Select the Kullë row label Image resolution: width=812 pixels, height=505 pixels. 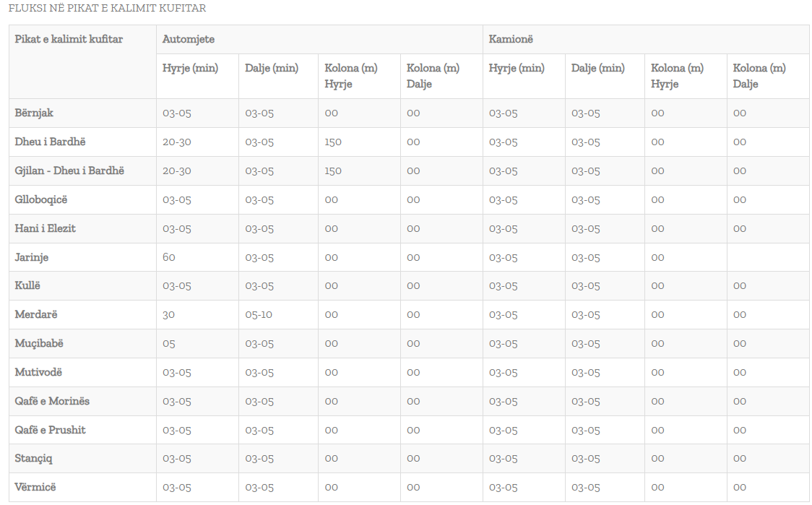[27, 285]
